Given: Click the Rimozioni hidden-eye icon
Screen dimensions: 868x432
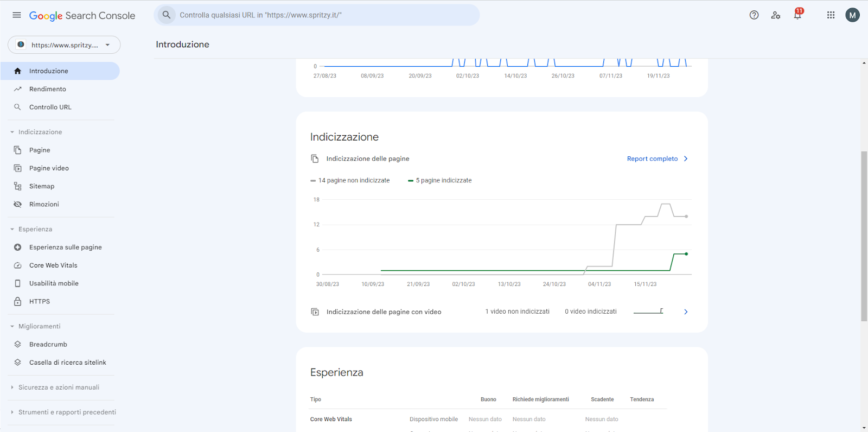Looking at the screenshot, I should point(17,204).
